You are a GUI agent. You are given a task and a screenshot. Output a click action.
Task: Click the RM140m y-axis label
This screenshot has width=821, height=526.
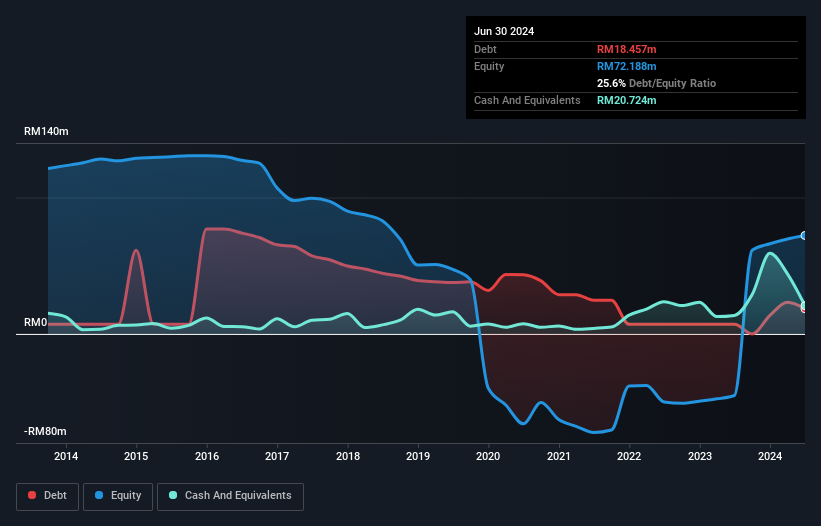[46, 131]
